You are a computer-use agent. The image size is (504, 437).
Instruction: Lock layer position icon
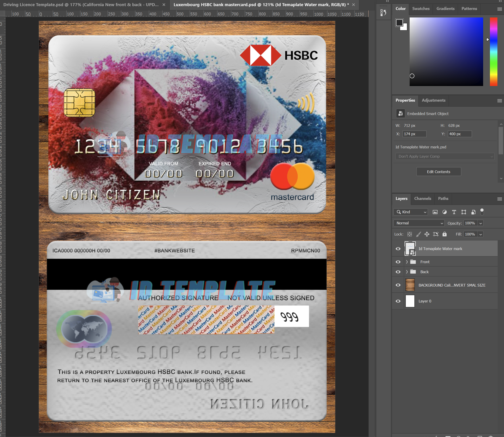(427, 234)
